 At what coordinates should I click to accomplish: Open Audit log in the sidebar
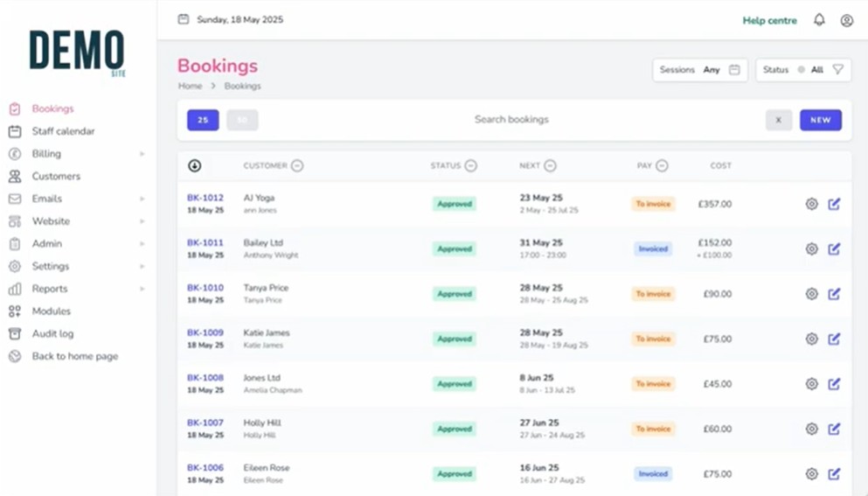click(x=52, y=333)
